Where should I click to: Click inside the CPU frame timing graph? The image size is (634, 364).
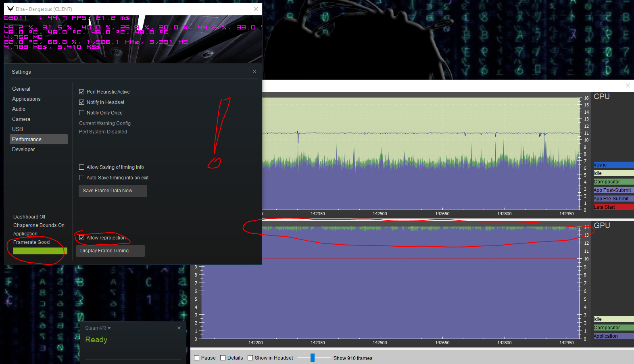click(421, 154)
